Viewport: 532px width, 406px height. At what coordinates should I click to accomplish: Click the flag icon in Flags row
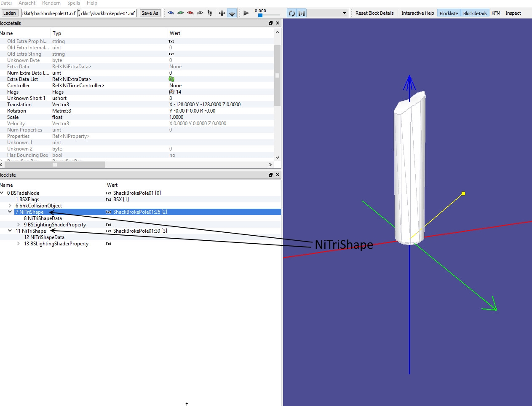click(171, 92)
